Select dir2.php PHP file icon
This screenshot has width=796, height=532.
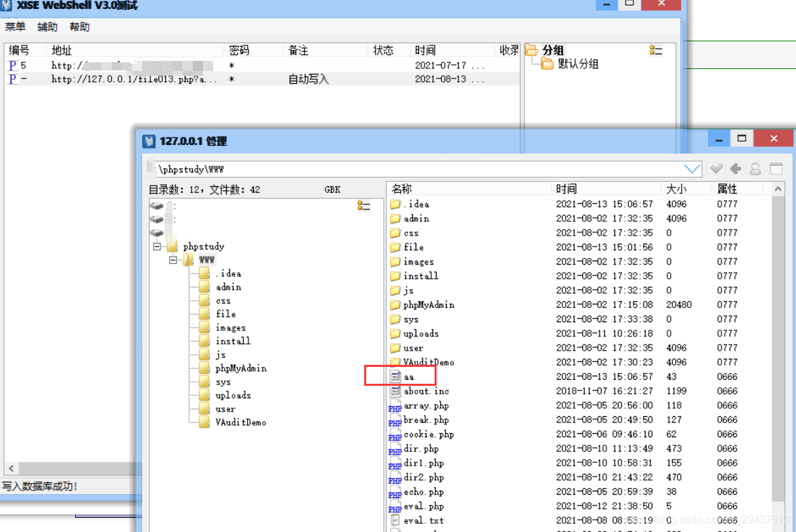[395, 478]
